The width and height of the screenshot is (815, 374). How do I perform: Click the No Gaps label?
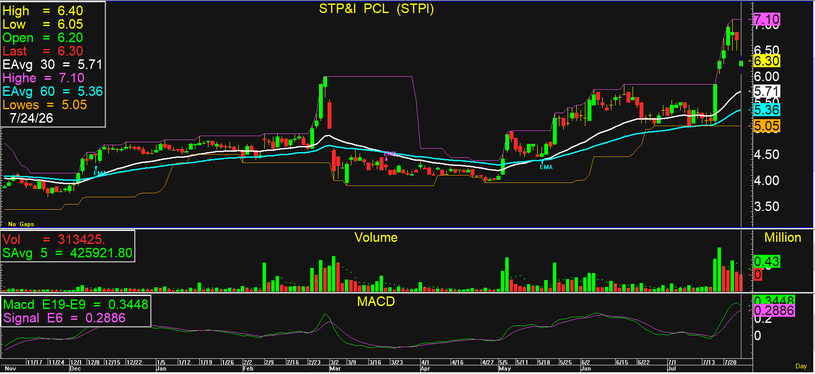point(20,224)
